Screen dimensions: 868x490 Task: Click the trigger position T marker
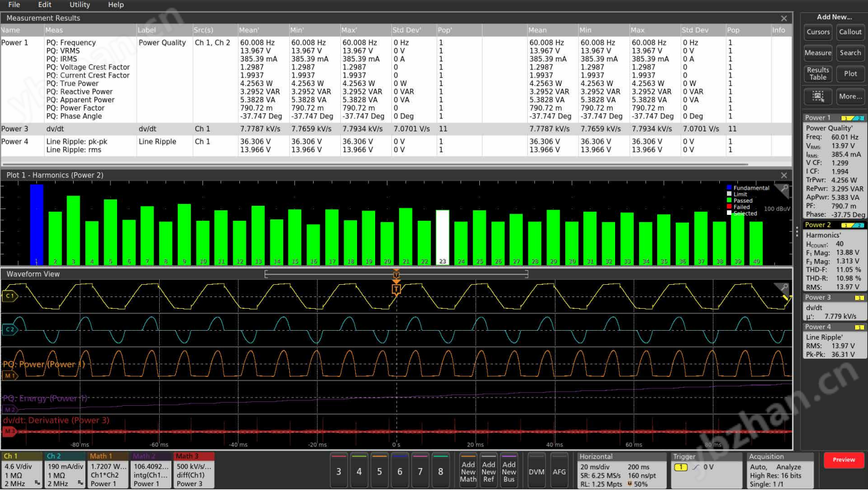(396, 289)
